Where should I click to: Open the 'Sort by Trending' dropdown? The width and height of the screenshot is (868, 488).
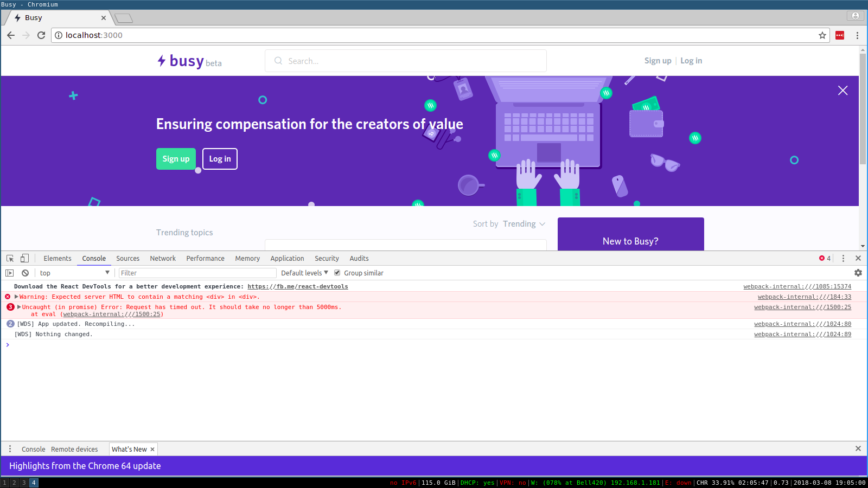(522, 223)
